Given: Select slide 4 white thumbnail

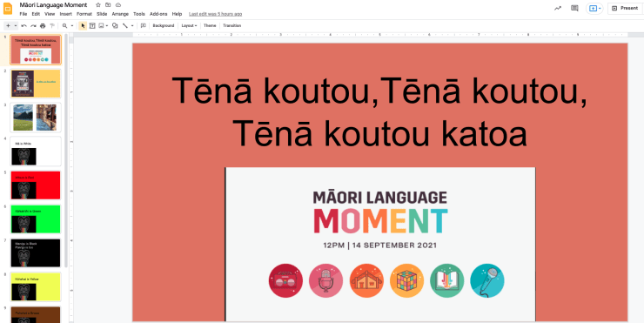Looking at the screenshot, I should tap(36, 151).
